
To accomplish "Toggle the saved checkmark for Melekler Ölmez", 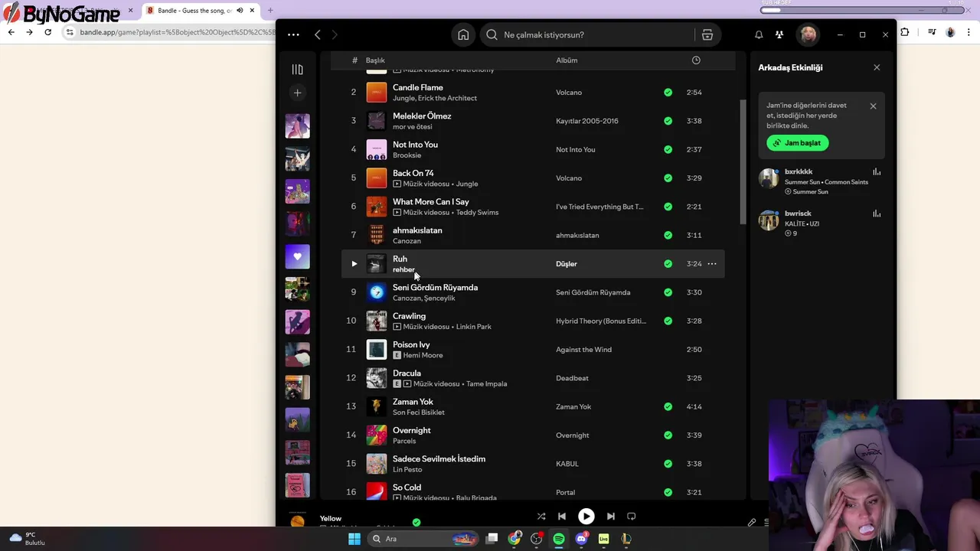I will pos(668,121).
